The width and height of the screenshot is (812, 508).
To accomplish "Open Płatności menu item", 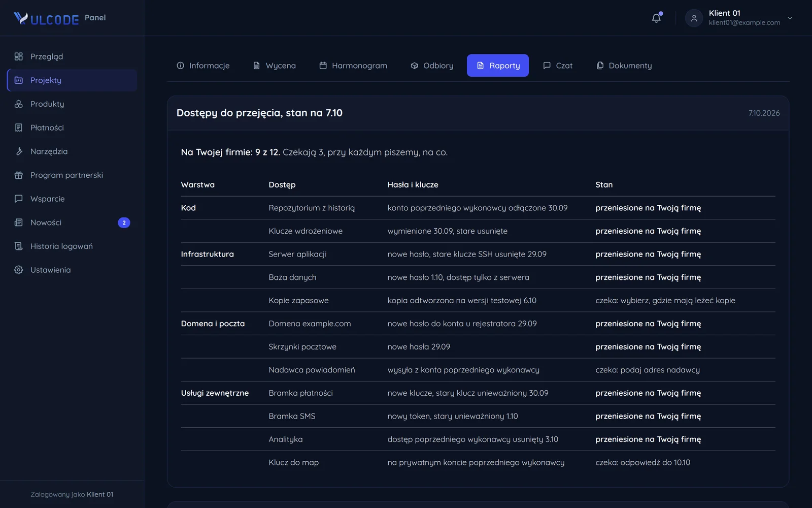I will coord(72,128).
